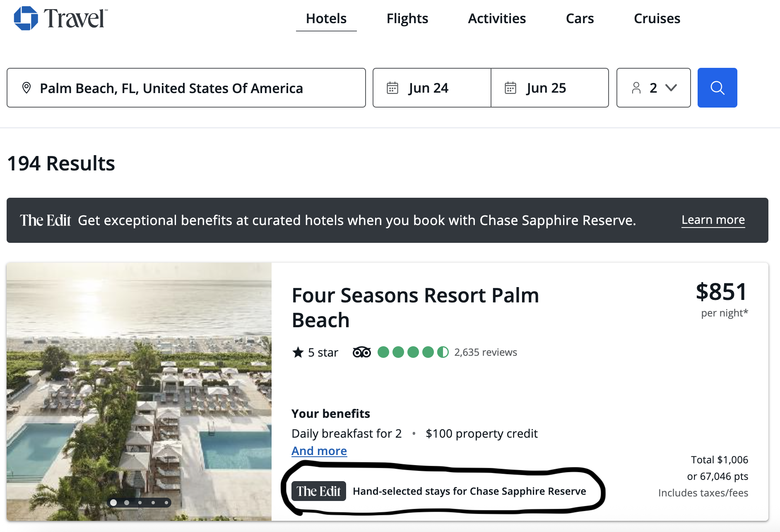780x532 pixels.
Task: Open the Four Seasons resort photo
Action: [x=139, y=372]
